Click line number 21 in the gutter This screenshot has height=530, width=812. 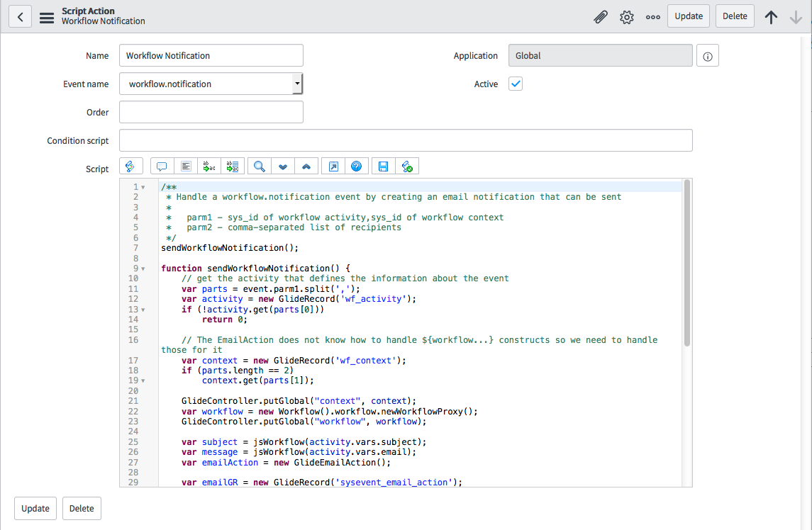click(x=133, y=401)
